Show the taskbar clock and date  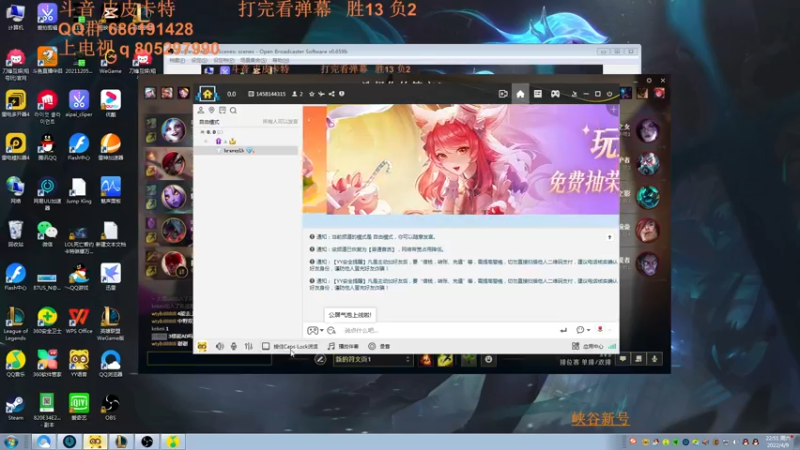(x=778, y=442)
